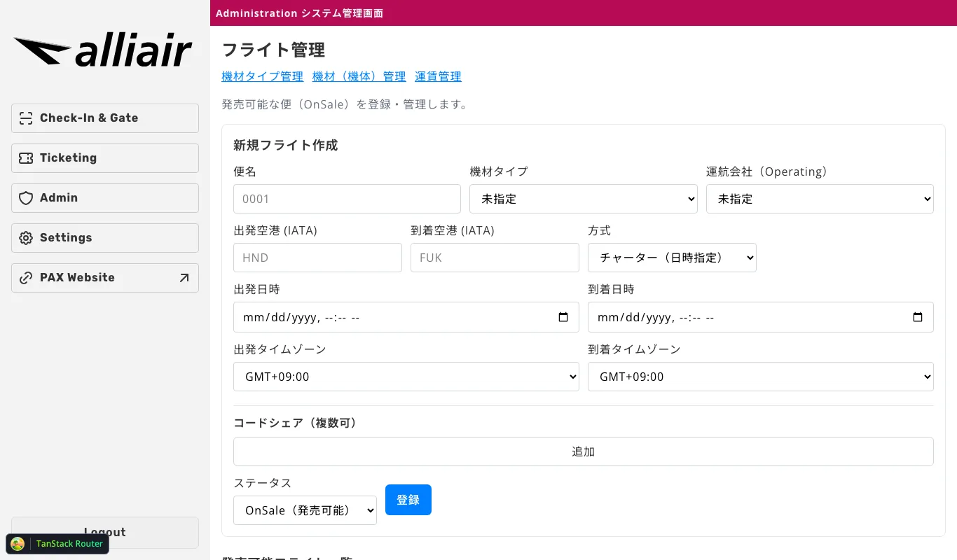Focus the 便名 flight number field

click(x=347, y=199)
